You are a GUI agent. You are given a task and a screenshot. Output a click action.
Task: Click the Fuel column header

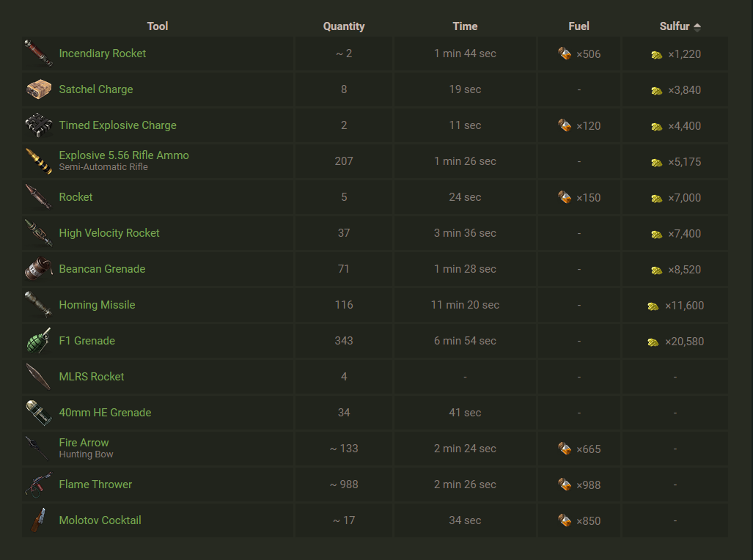(579, 26)
